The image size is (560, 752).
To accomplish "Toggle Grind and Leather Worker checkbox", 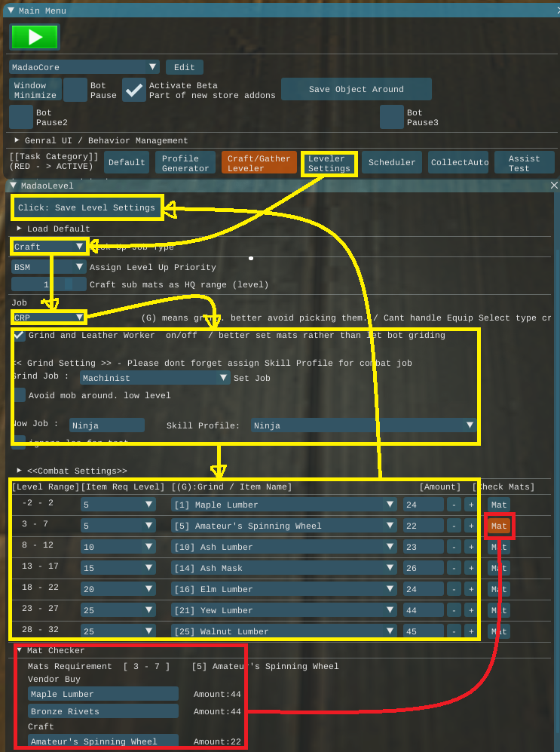I will (20, 335).
